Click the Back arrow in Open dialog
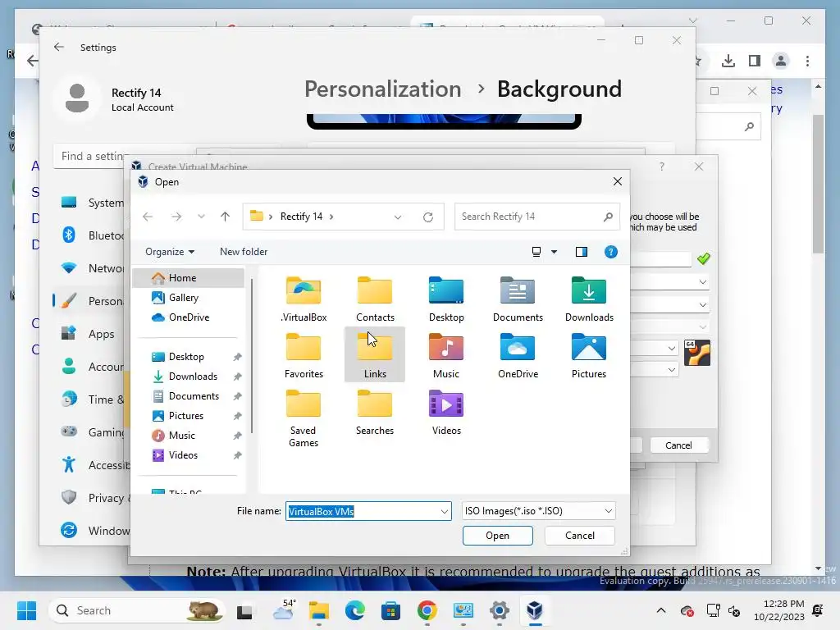The height and width of the screenshot is (630, 840). pyautogui.click(x=148, y=217)
